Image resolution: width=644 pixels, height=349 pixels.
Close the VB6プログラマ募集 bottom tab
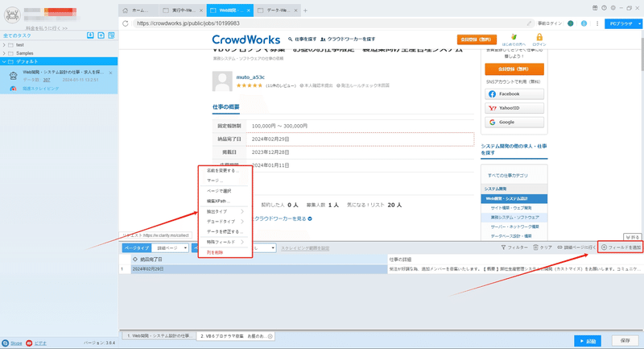click(x=270, y=336)
